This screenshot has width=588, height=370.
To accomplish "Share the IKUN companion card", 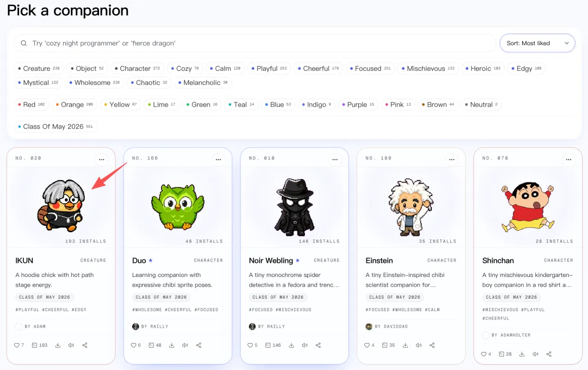I will [x=85, y=346].
